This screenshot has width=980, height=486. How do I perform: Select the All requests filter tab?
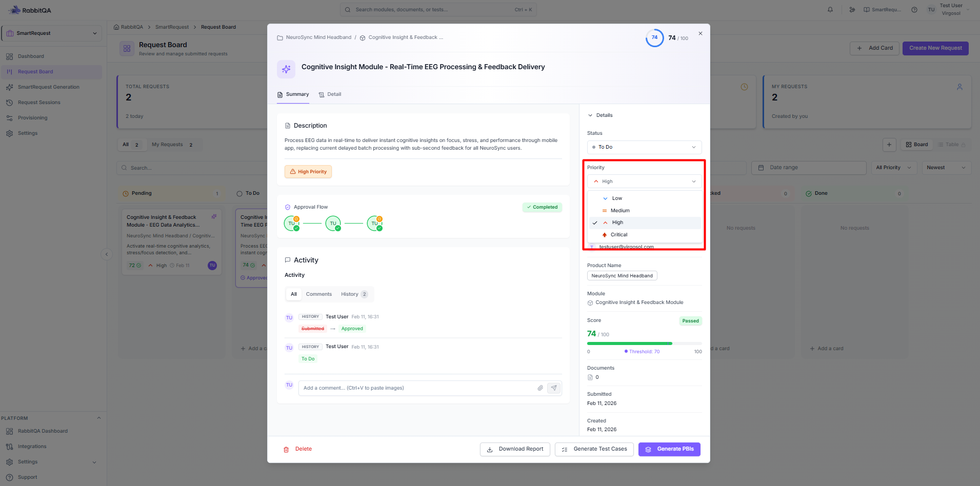point(131,145)
